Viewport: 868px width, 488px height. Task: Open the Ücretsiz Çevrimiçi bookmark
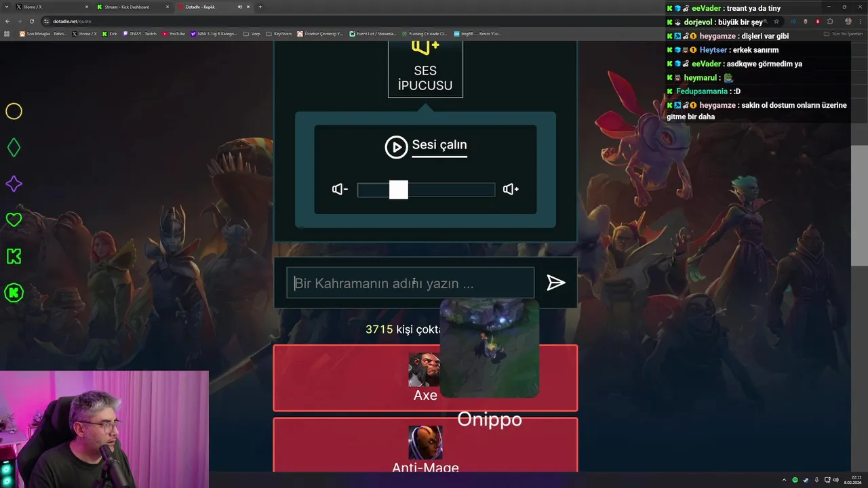(x=320, y=33)
